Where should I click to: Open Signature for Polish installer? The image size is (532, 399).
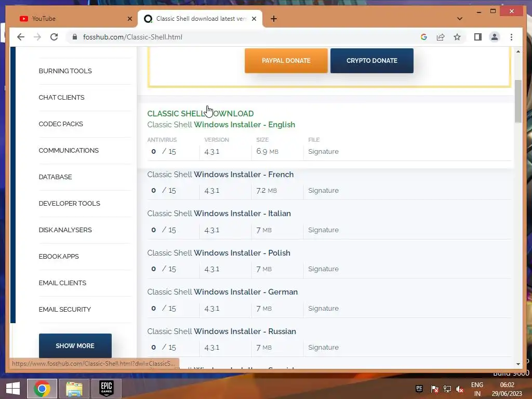point(323,269)
